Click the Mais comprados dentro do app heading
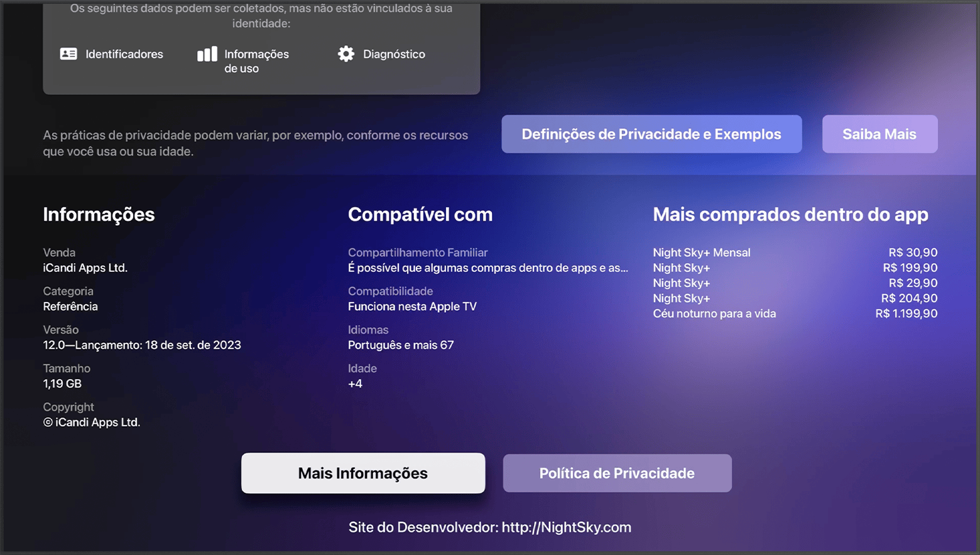980x555 pixels. tap(790, 215)
